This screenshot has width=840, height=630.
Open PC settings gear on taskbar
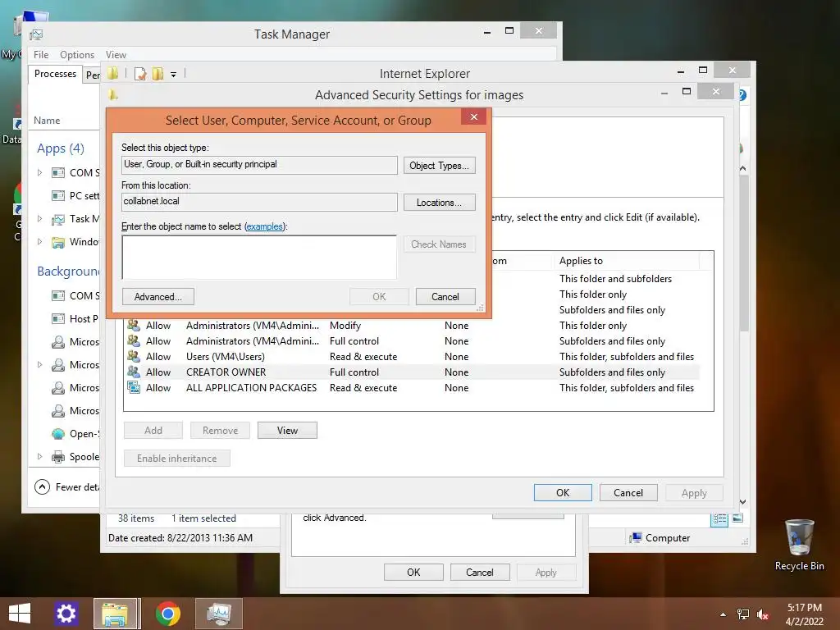click(x=66, y=614)
